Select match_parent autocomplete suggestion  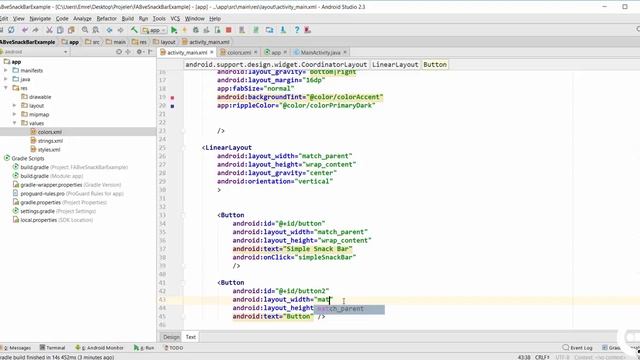coord(349,309)
